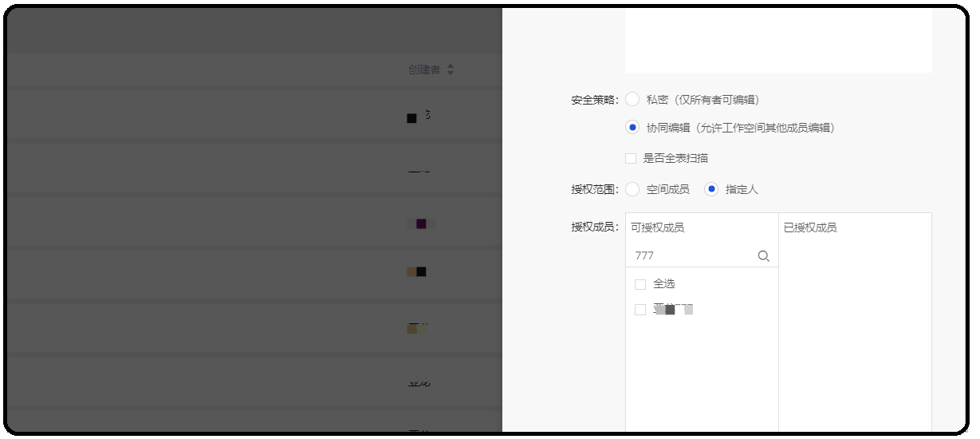
Task: Click the search magnifier icon in 可授权成员
Action: [x=763, y=256]
